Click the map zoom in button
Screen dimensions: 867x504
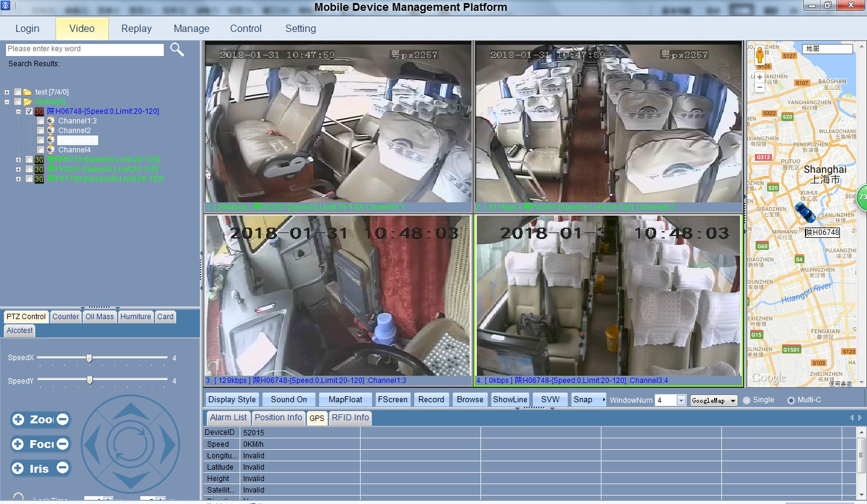click(760, 77)
